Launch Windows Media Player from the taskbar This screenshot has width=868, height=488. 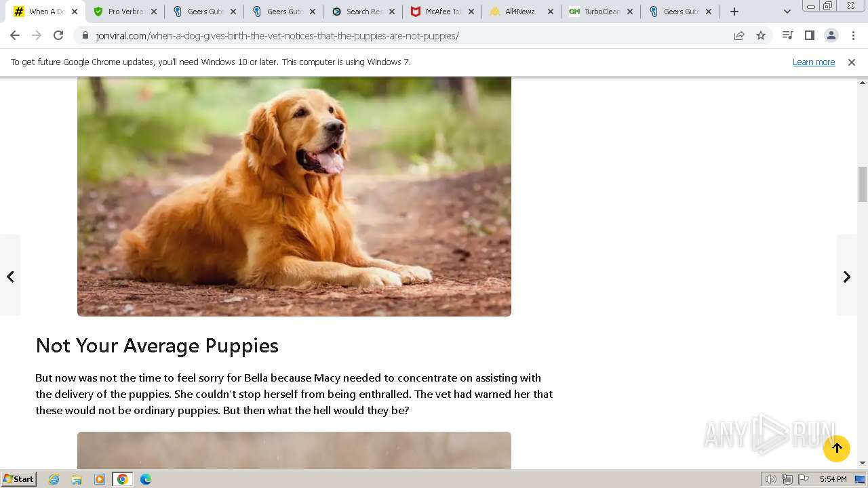click(x=100, y=479)
